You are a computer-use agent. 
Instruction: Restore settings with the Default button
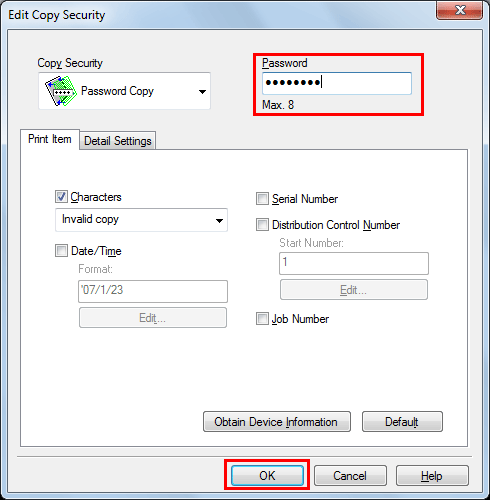pos(402,422)
